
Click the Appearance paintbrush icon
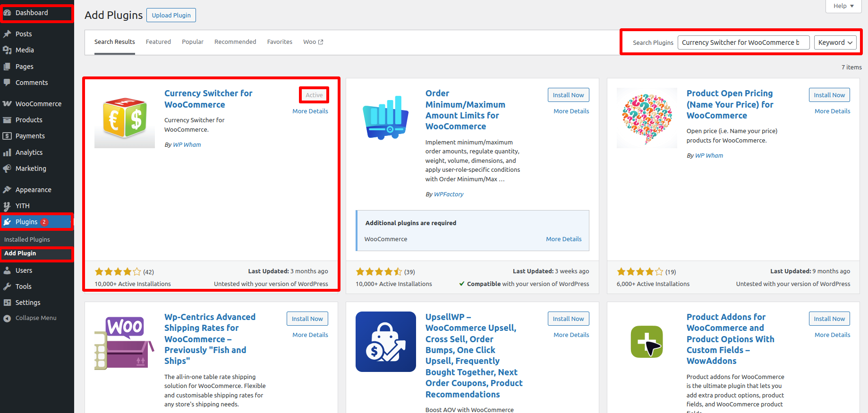point(7,190)
